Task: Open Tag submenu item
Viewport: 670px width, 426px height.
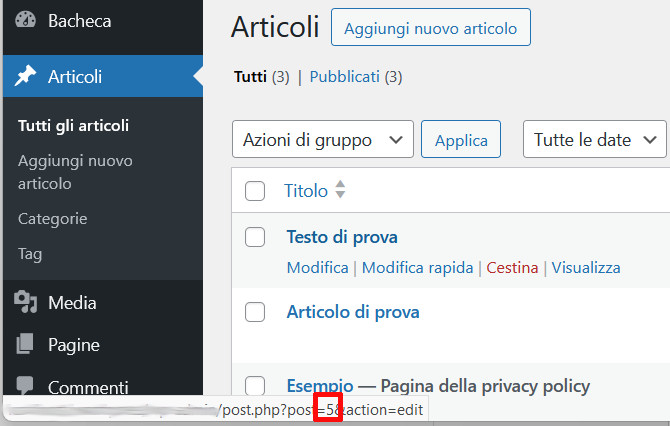Action: point(30,254)
